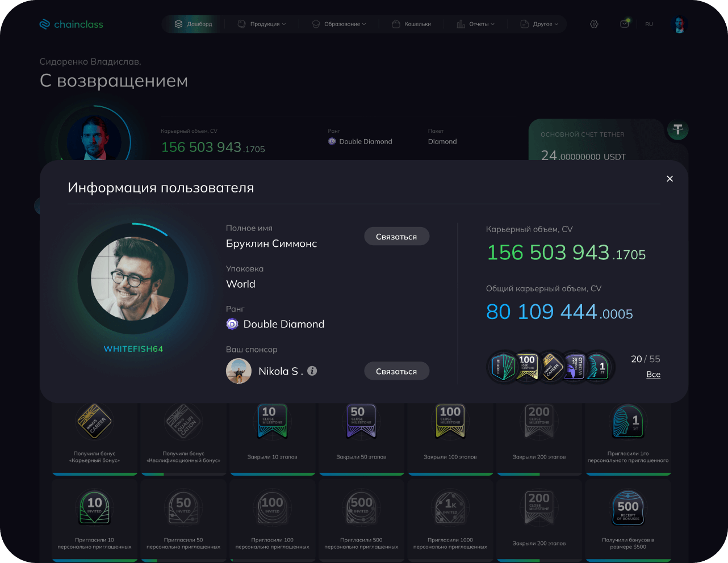Click the Tether coin icon

tap(678, 130)
